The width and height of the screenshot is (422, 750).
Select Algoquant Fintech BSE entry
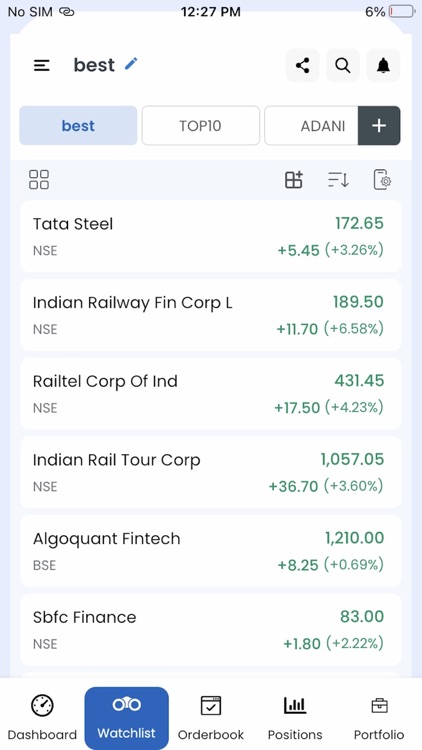pos(211,551)
